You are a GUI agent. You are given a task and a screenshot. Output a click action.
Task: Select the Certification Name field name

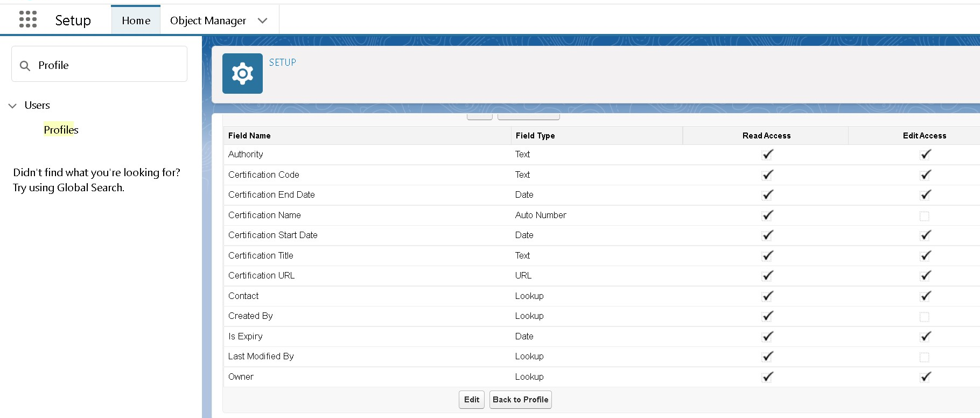[264, 215]
